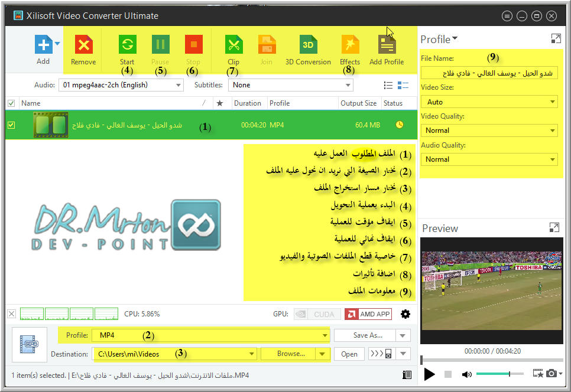The height and width of the screenshot is (392, 571).
Task: Open the snapshot options dropdown arrow
Action: coord(560,374)
